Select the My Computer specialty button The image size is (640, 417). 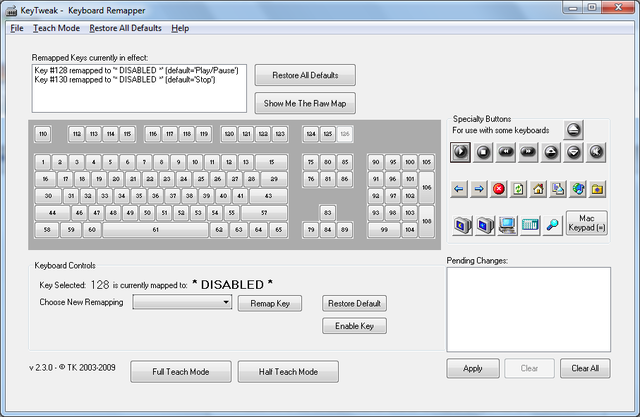[x=507, y=225]
